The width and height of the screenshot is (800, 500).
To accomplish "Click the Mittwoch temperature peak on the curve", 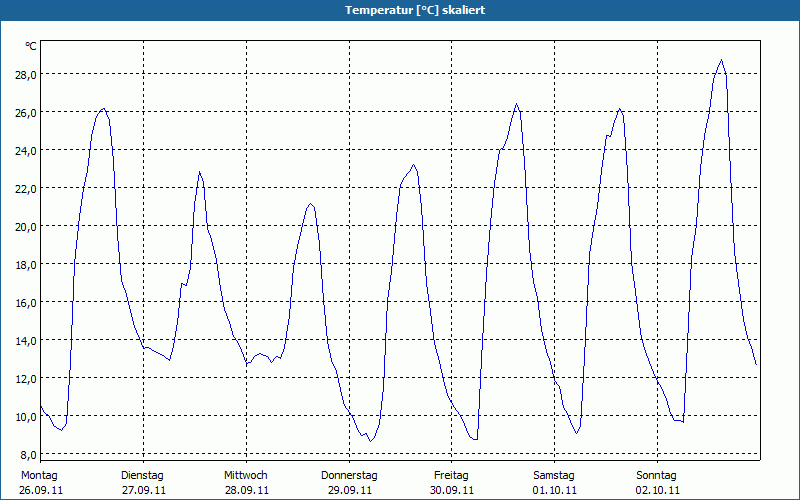I will 310,204.
